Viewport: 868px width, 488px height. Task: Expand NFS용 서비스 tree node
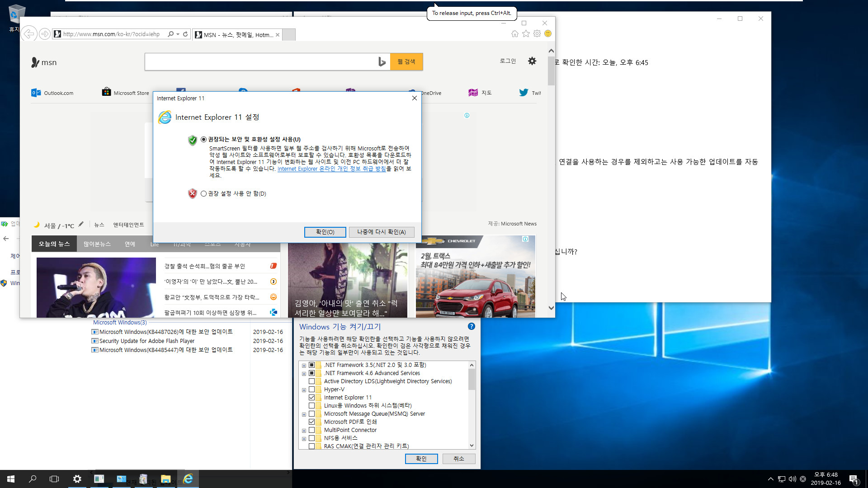(x=304, y=439)
